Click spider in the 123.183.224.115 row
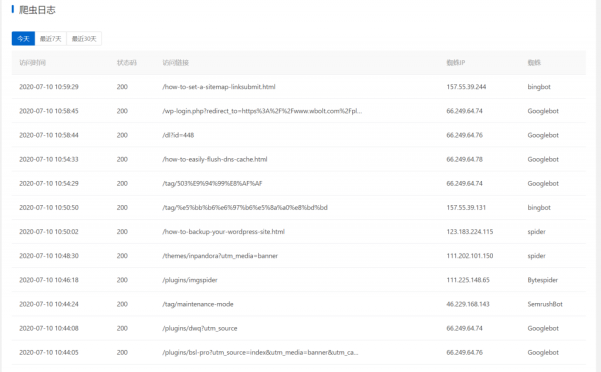Screen dimensions: 601x372 (x=536, y=232)
